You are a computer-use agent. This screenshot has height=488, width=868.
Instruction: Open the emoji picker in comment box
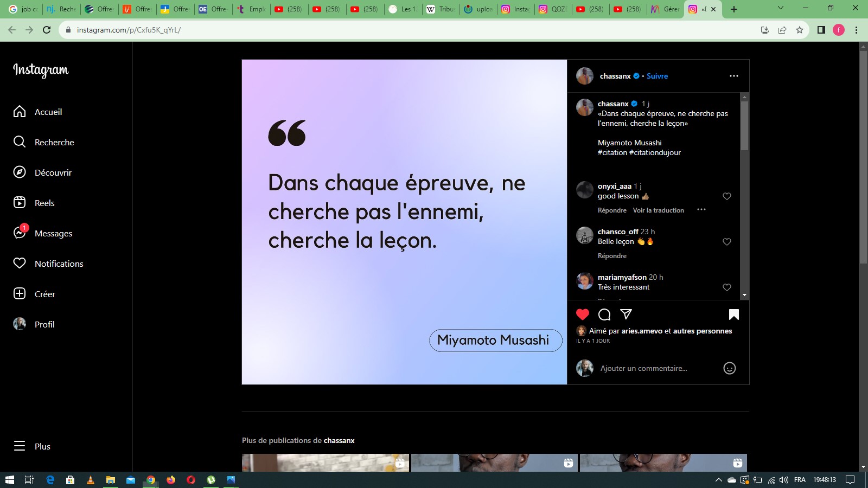729,369
